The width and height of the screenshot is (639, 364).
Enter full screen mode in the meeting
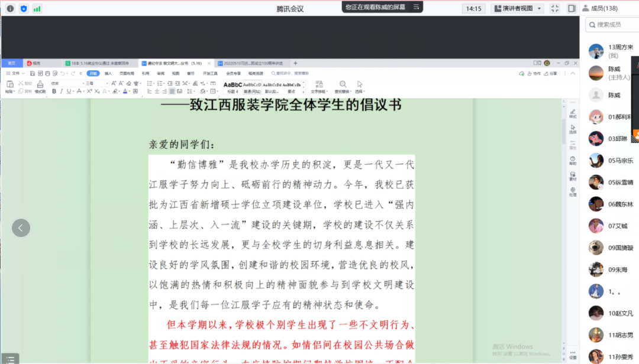pos(554,8)
